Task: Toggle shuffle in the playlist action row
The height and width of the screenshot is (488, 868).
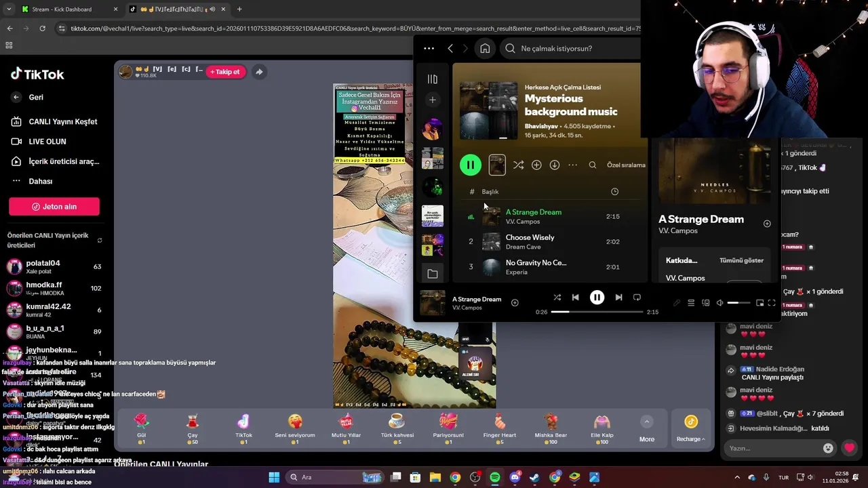Action: coord(518,165)
